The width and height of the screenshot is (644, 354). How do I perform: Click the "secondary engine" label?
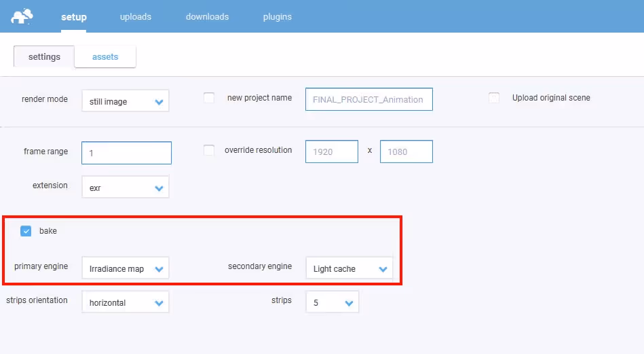(260, 266)
